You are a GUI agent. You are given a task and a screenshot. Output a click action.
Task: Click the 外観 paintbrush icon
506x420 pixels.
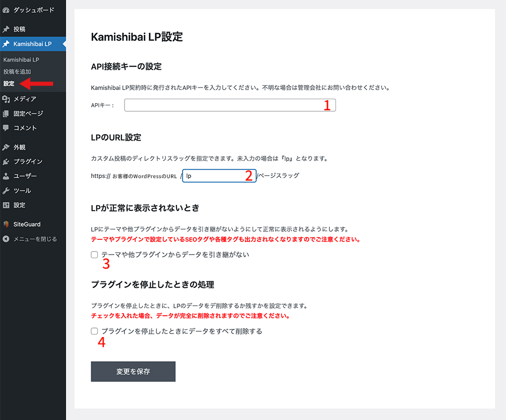point(6,147)
